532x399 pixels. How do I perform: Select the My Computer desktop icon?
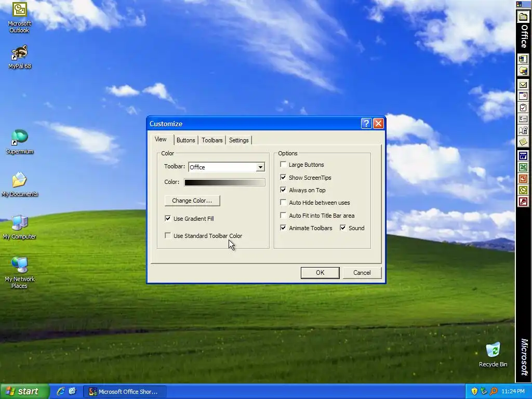(x=19, y=227)
